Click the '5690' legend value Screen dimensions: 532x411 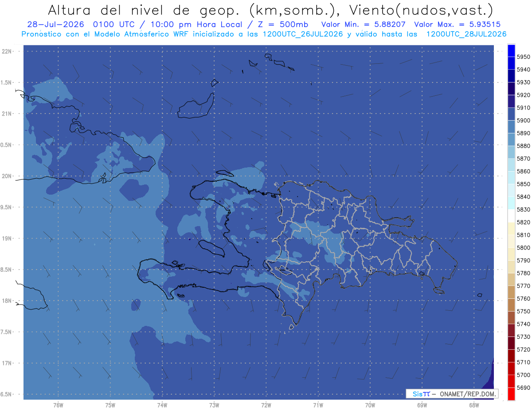[x=523, y=388]
